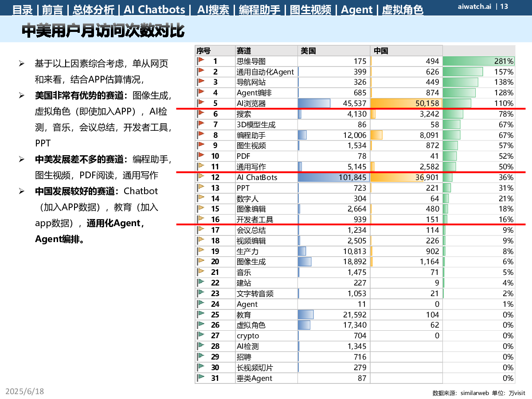Click the 281% green data bar
The width and height of the screenshot is (532, 399).
pyautogui.click(x=479, y=61)
